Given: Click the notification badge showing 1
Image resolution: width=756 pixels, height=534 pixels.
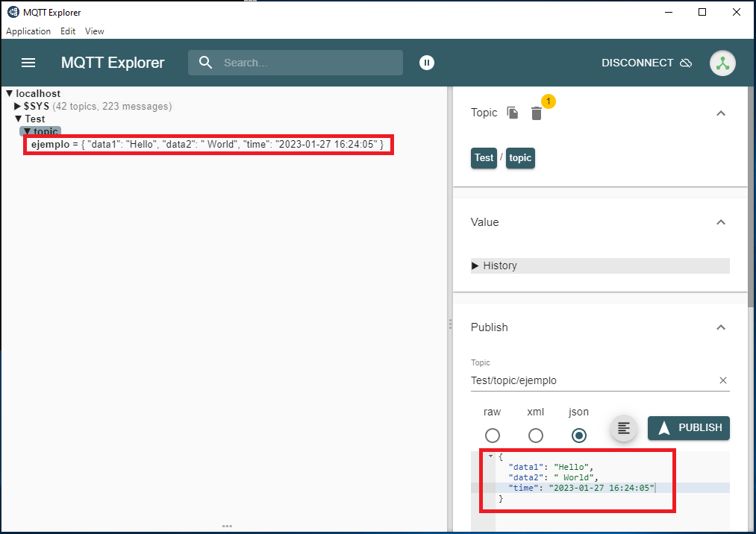Looking at the screenshot, I should point(549,101).
